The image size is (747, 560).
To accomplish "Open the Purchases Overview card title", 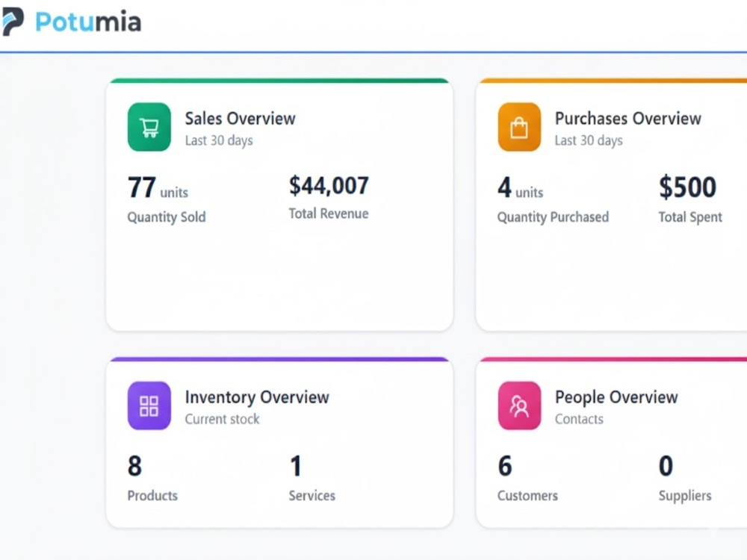I will pos(628,119).
